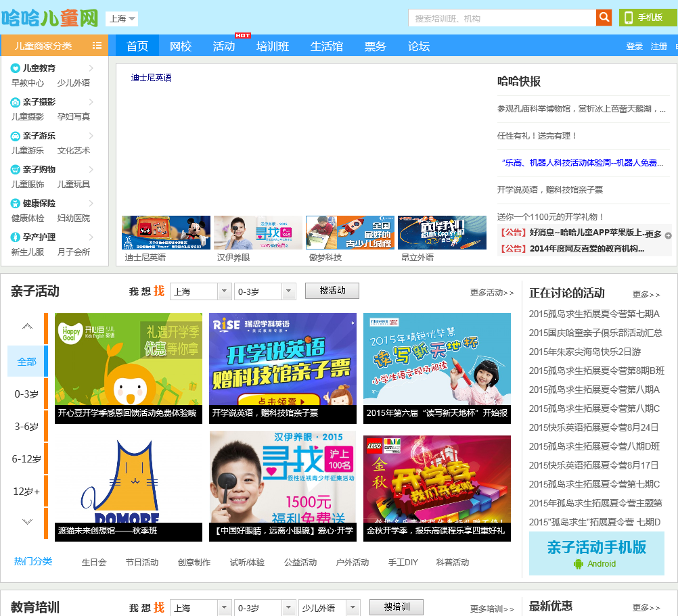Click the 更多培训>> link
Screen dimensions: 678x616
click(x=492, y=609)
